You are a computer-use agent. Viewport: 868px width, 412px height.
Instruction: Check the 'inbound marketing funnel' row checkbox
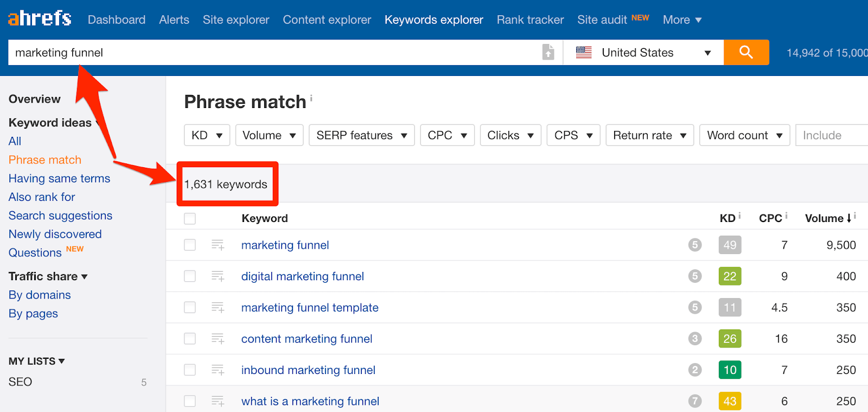click(x=190, y=370)
